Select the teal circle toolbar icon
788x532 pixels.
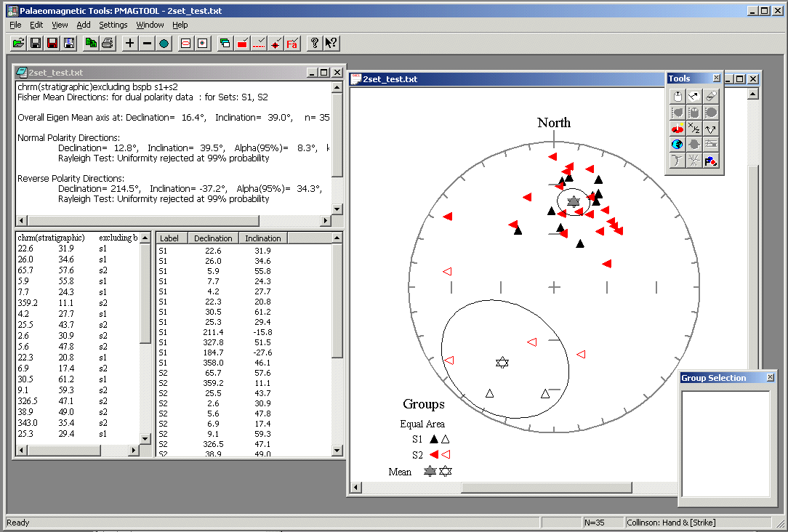click(x=164, y=44)
